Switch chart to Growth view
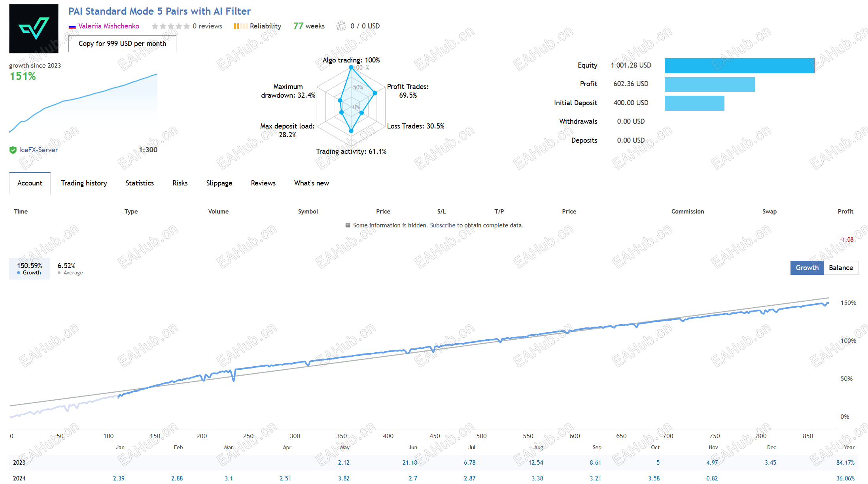The height and width of the screenshot is (484, 868). point(807,268)
